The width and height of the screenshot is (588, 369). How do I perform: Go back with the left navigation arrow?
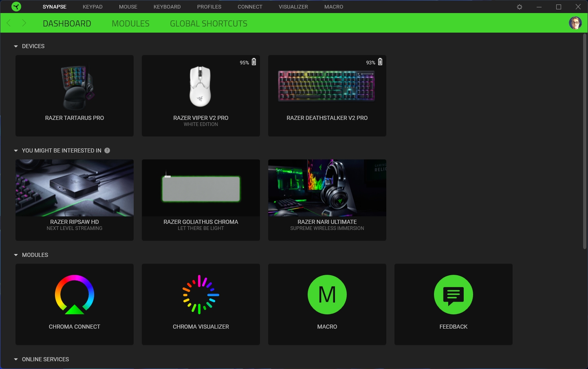[x=9, y=23]
